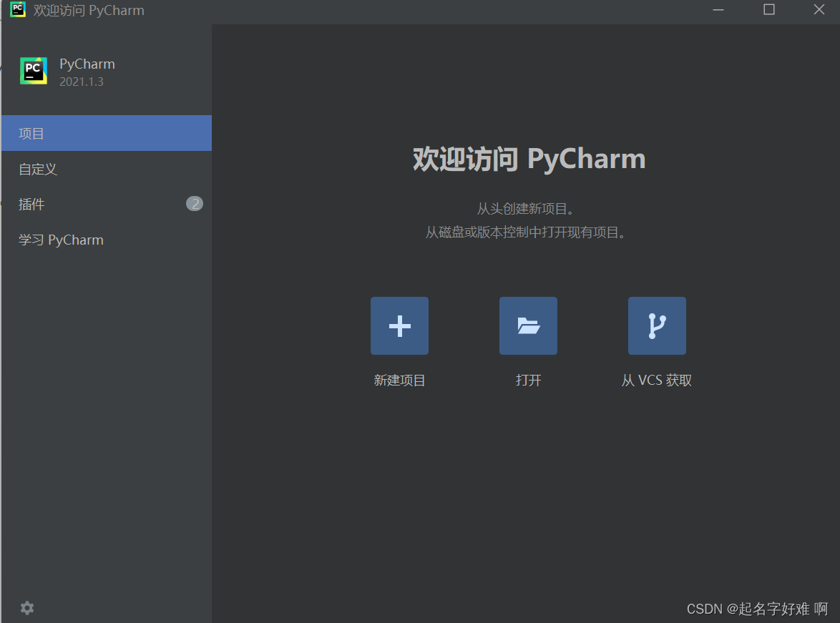Viewport: 840px width, 623px height.
Task: Click the VCS branch icon button
Action: click(657, 325)
